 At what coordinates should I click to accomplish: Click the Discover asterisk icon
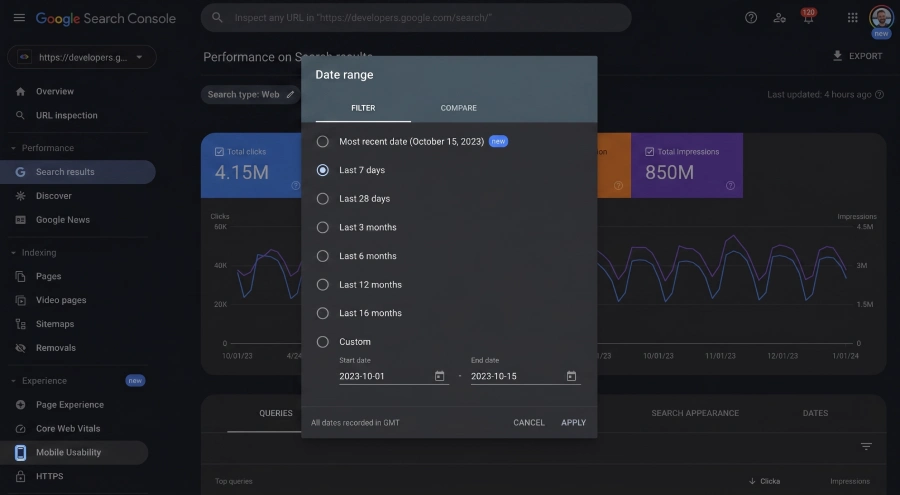tap(21, 196)
